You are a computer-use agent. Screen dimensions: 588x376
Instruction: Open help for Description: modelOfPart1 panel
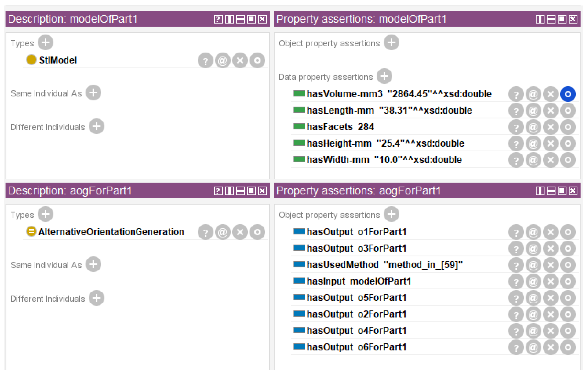(x=218, y=19)
